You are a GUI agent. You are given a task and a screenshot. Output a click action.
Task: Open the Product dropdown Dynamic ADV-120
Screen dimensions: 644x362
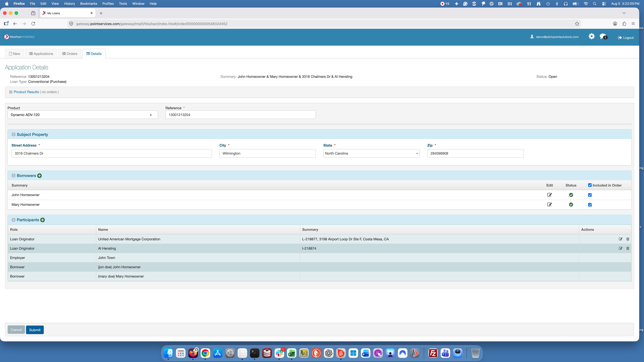pos(83,115)
